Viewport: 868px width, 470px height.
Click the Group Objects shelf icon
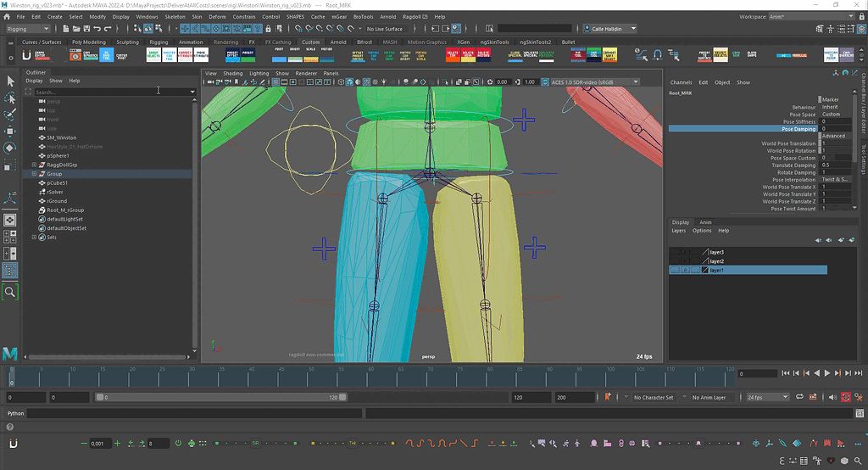coord(153,55)
